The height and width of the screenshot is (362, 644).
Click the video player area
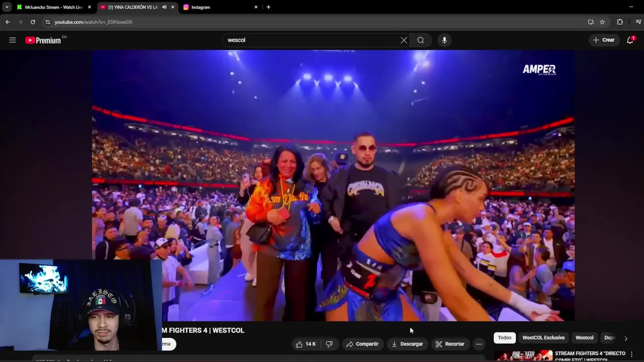(x=333, y=185)
